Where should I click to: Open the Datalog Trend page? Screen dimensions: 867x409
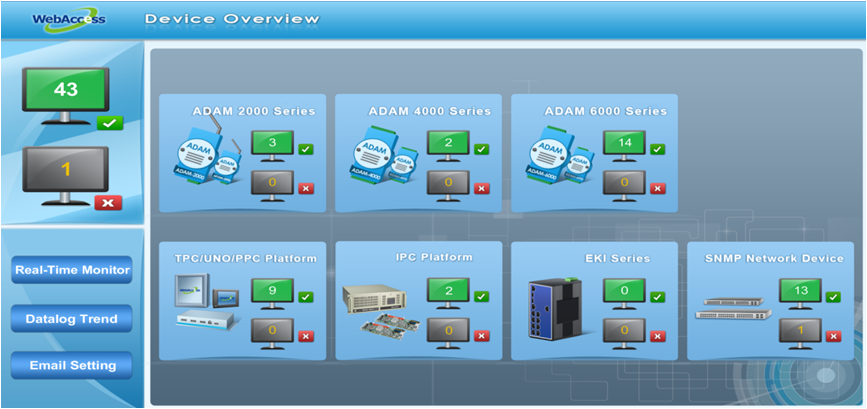72,319
